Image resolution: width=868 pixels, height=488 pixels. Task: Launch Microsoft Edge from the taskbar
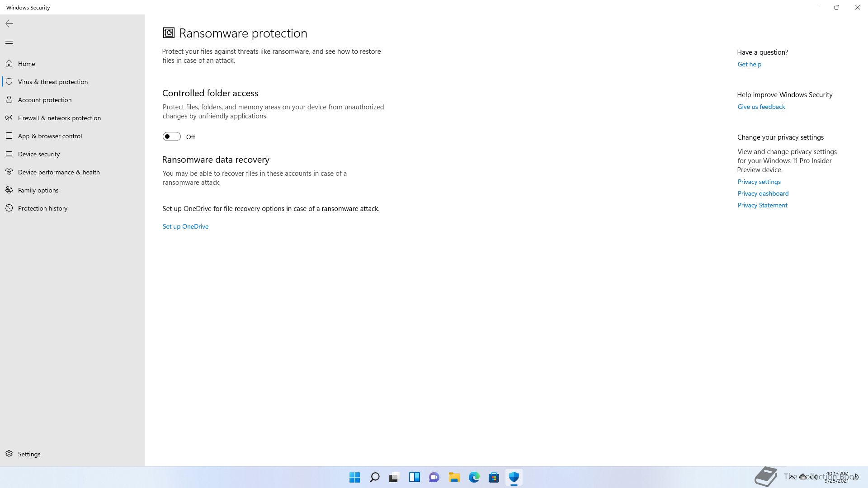(x=474, y=477)
